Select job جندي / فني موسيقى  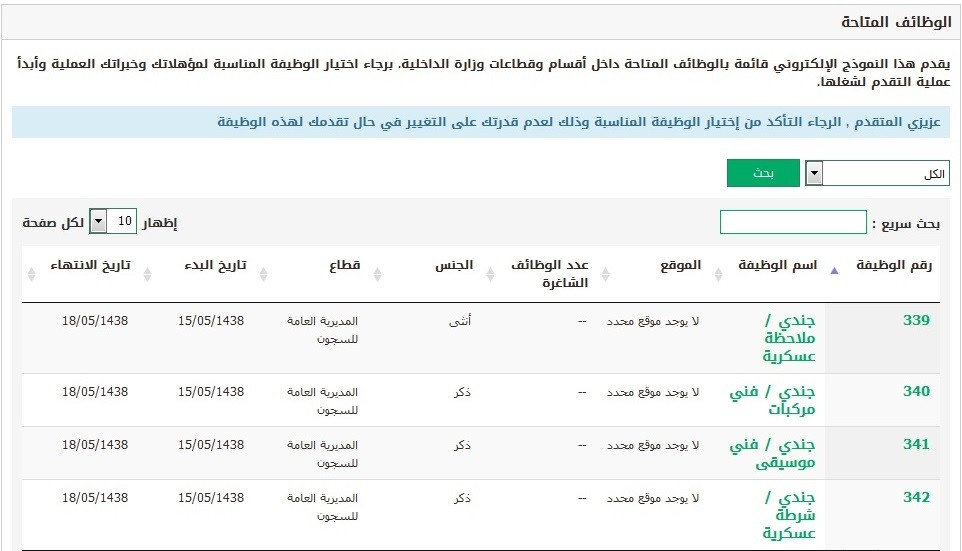(x=772, y=453)
